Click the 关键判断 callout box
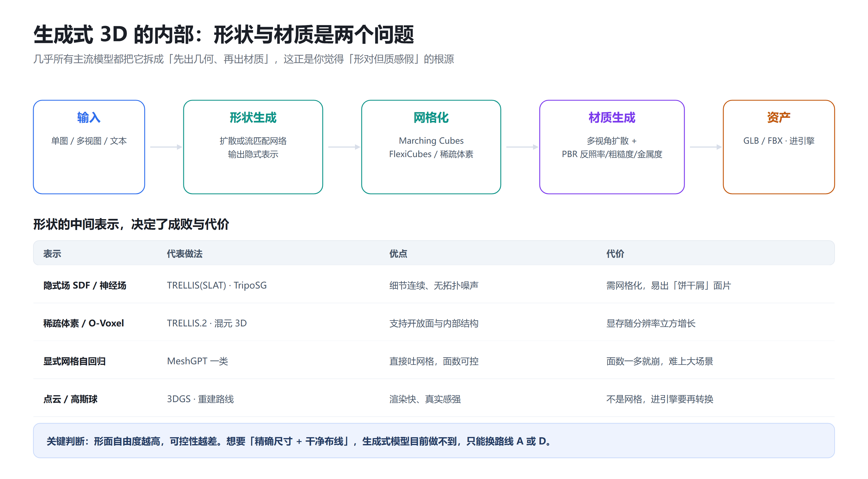868x479 pixels. pos(434,441)
